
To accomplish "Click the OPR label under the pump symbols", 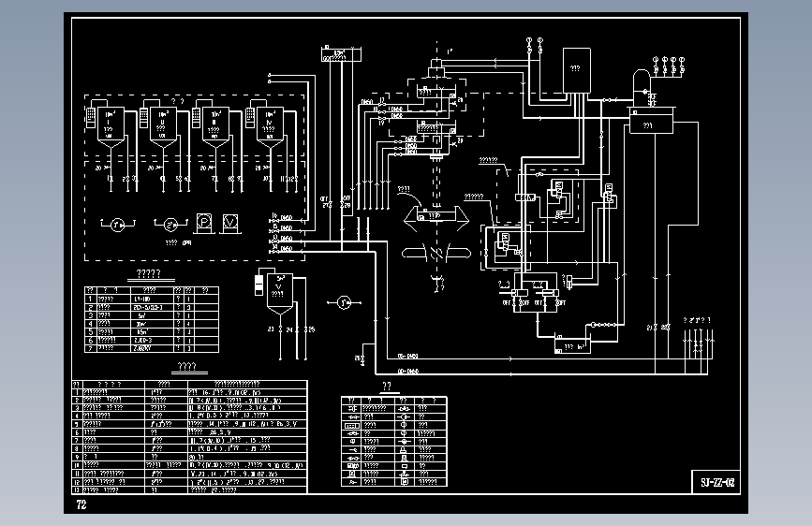I will coord(187,242).
